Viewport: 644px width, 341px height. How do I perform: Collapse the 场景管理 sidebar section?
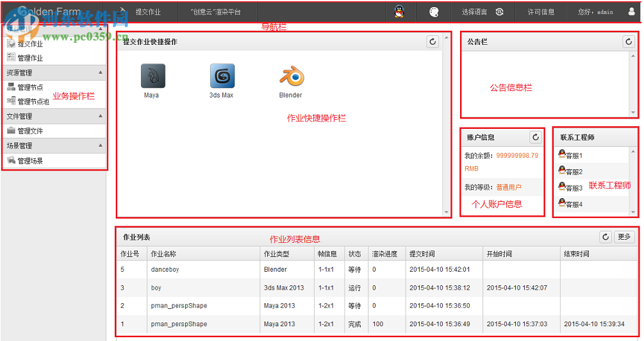click(x=101, y=146)
